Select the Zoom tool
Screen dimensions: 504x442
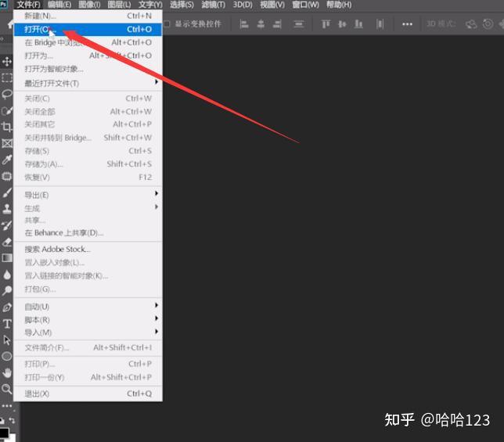[x=7, y=389]
